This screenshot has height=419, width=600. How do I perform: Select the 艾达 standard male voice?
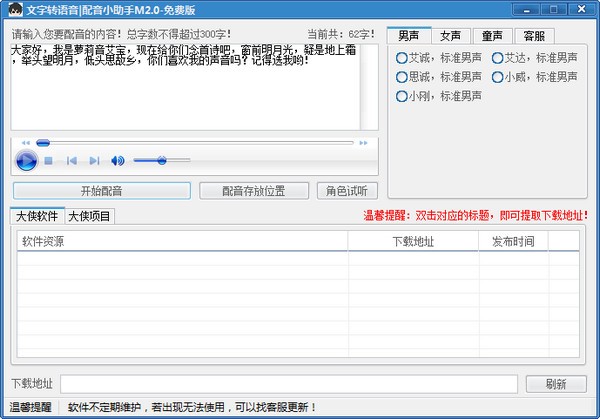point(498,58)
